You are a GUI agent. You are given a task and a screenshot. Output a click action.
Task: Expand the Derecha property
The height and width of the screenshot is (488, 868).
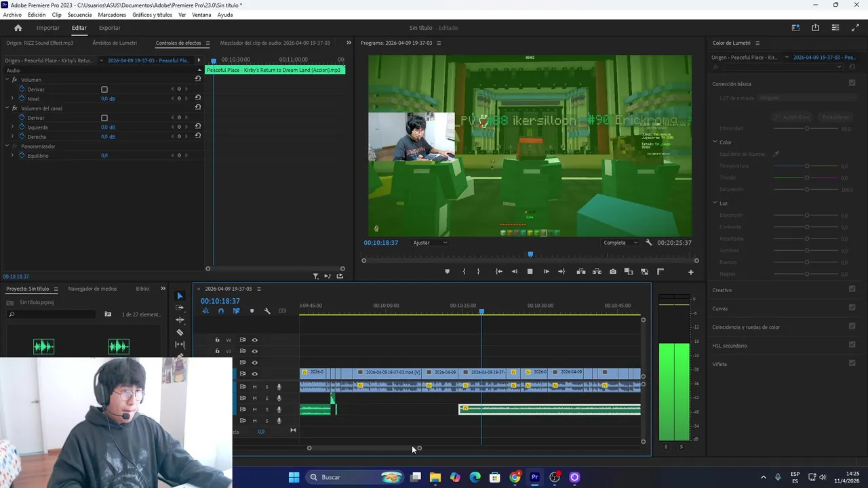[12, 137]
